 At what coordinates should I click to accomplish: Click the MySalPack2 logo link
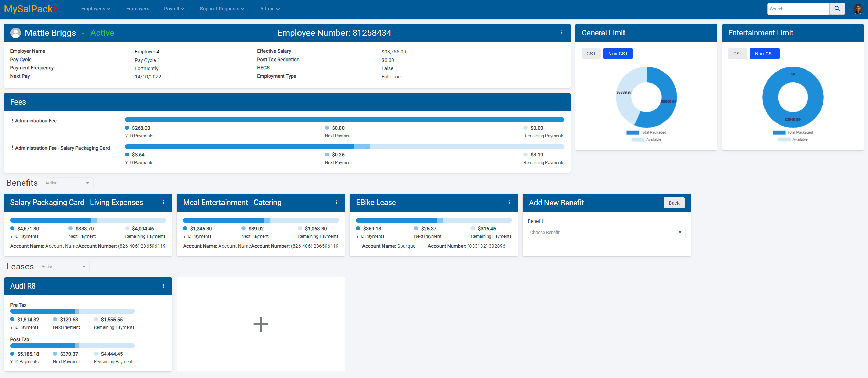point(31,9)
